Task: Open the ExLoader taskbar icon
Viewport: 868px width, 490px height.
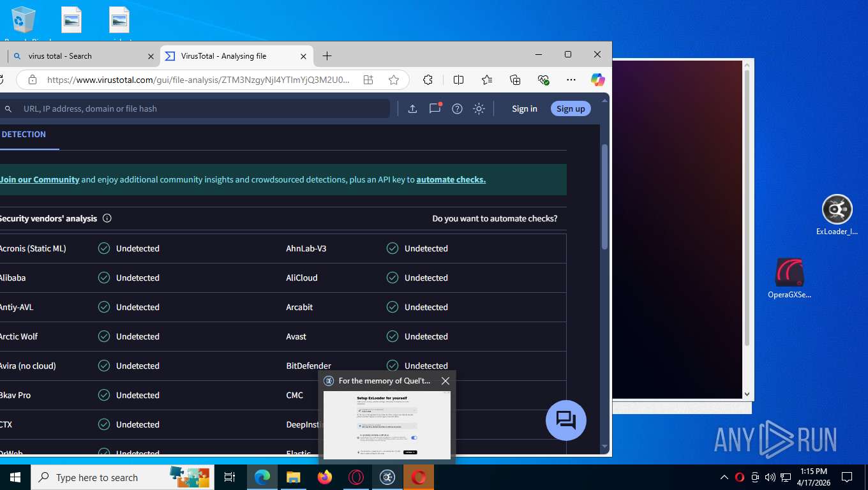Action: click(x=387, y=477)
